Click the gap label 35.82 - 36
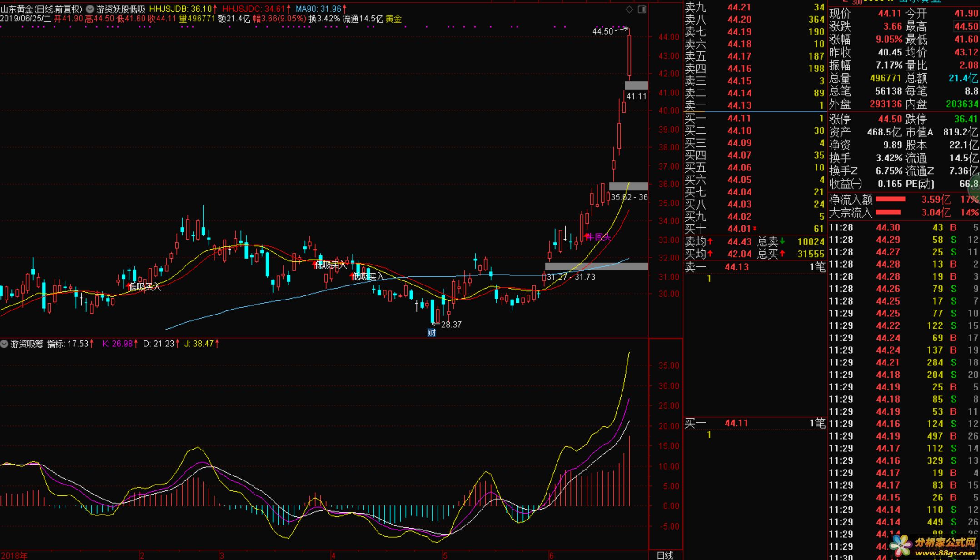This screenshot has width=980, height=560. pos(629,197)
